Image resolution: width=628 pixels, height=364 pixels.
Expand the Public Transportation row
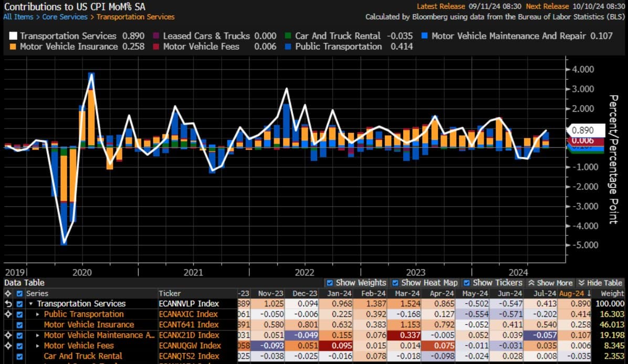click(38, 314)
